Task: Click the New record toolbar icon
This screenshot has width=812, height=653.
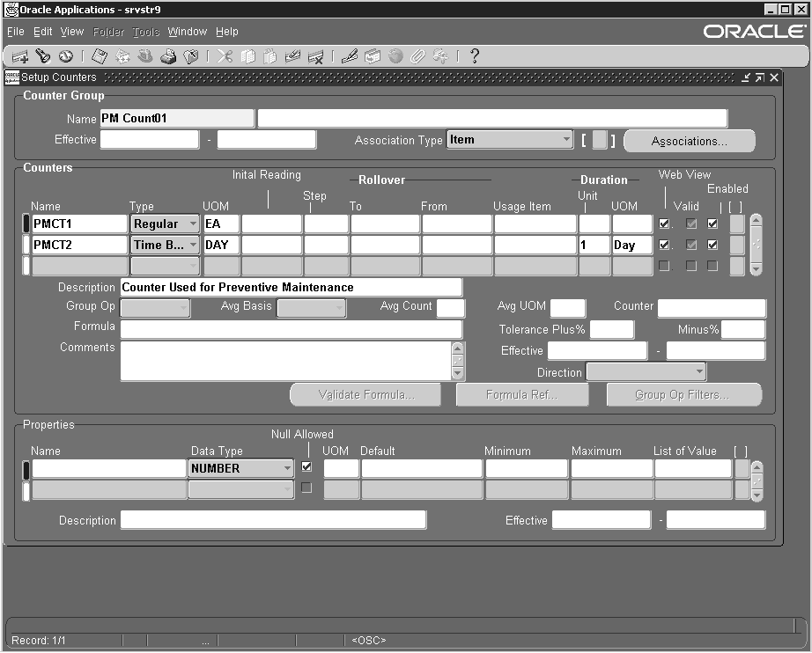Action: tap(19, 55)
